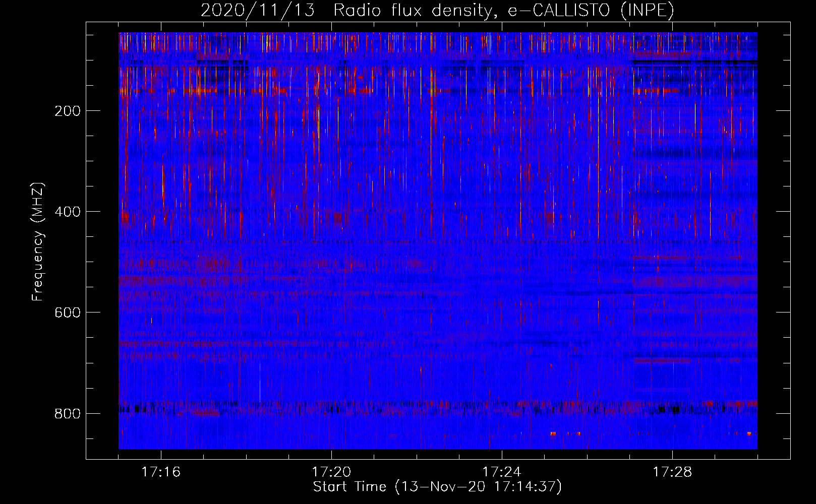
Task: Click the "Start Time (13-Nov-20 17:14:37)" x-axis label
Action: pyautogui.click(x=437, y=487)
